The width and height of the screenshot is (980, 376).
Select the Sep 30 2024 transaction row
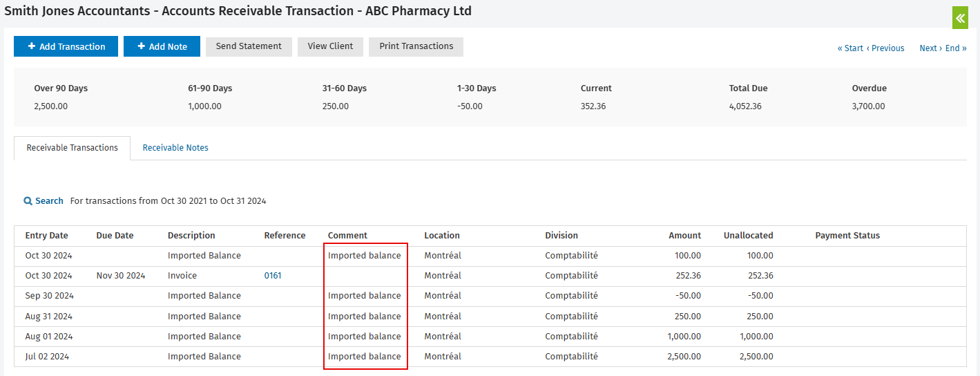pos(490,296)
